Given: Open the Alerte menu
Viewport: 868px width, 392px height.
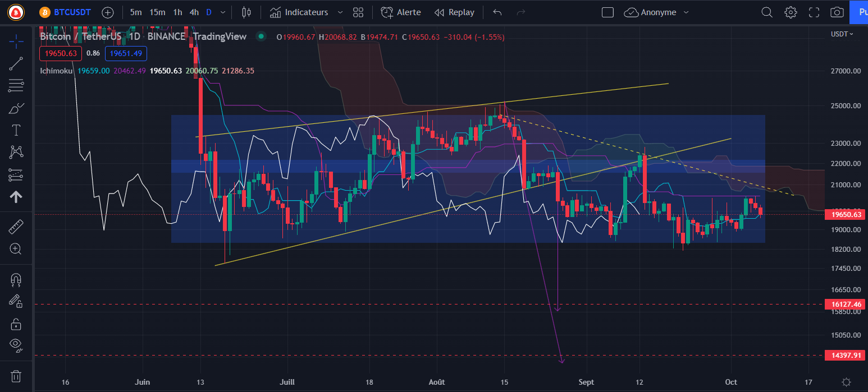Looking at the screenshot, I should pyautogui.click(x=400, y=12).
